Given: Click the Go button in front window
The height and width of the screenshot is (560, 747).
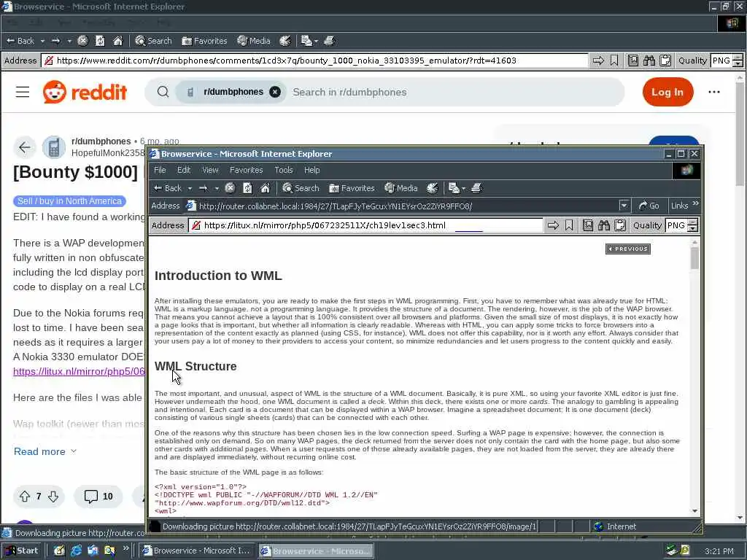Looking at the screenshot, I should pos(649,206).
